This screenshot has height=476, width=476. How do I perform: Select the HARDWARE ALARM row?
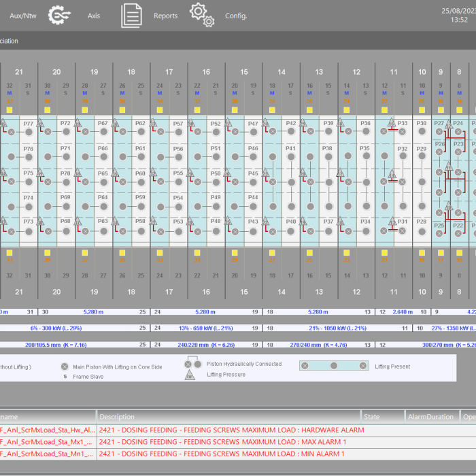[231, 430]
